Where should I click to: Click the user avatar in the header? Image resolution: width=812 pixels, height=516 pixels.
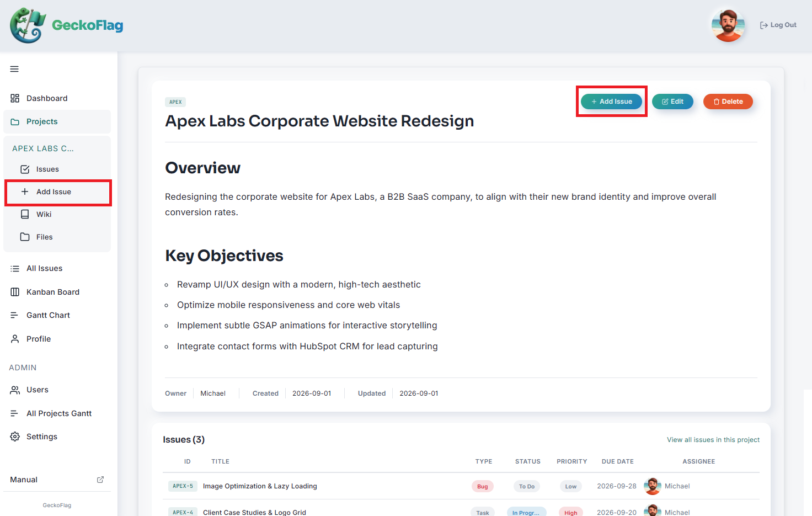pyautogui.click(x=728, y=25)
